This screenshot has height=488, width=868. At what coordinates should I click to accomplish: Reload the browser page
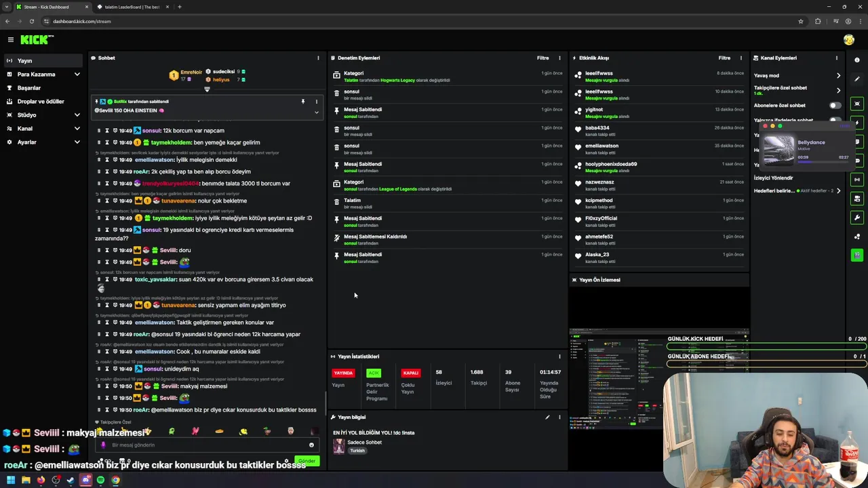click(32, 21)
